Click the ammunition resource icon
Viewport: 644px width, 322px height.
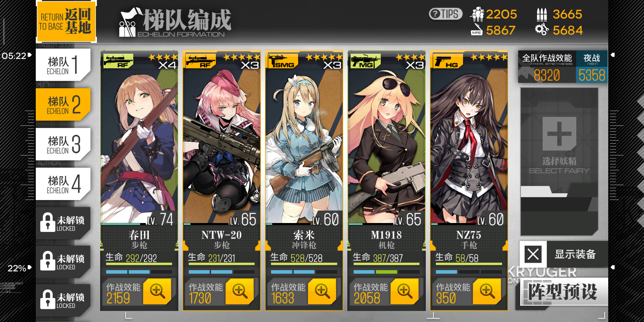pos(542,14)
